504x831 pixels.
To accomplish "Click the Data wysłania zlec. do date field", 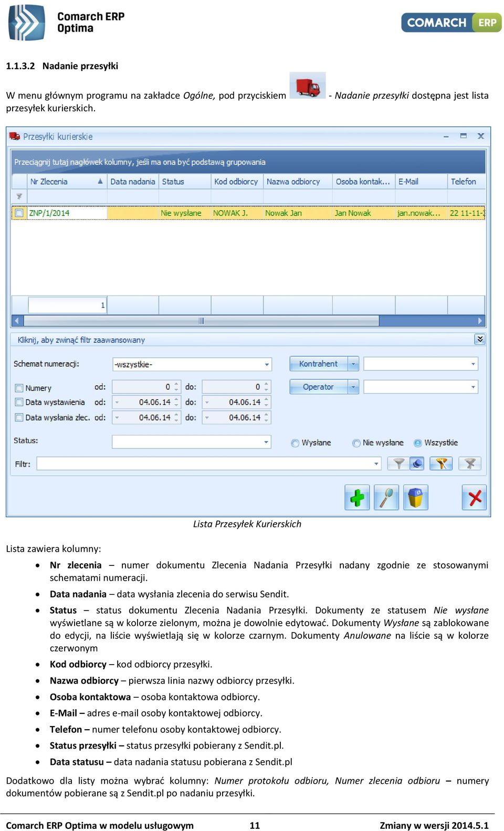I will (236, 418).
